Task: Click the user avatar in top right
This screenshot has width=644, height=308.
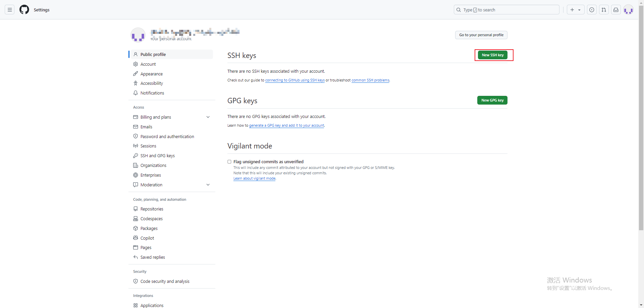Action: tap(628, 10)
